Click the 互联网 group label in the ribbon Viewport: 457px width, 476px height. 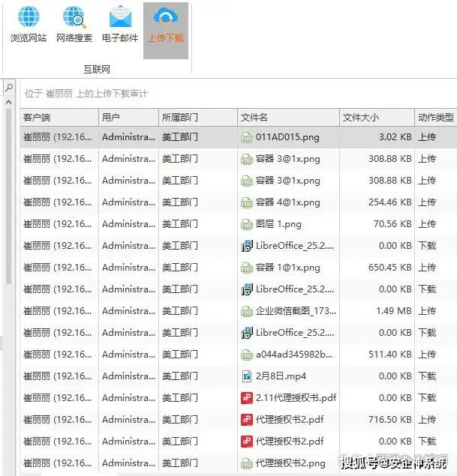[97, 69]
